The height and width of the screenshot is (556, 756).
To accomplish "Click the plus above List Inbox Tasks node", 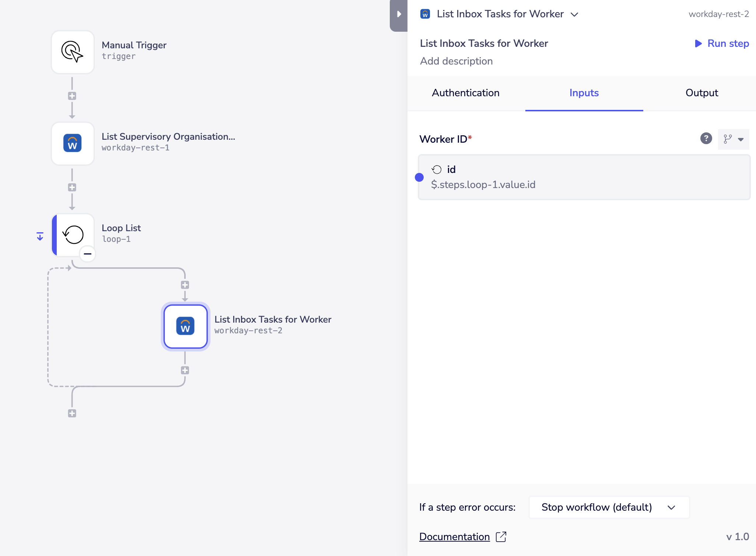I will (185, 285).
